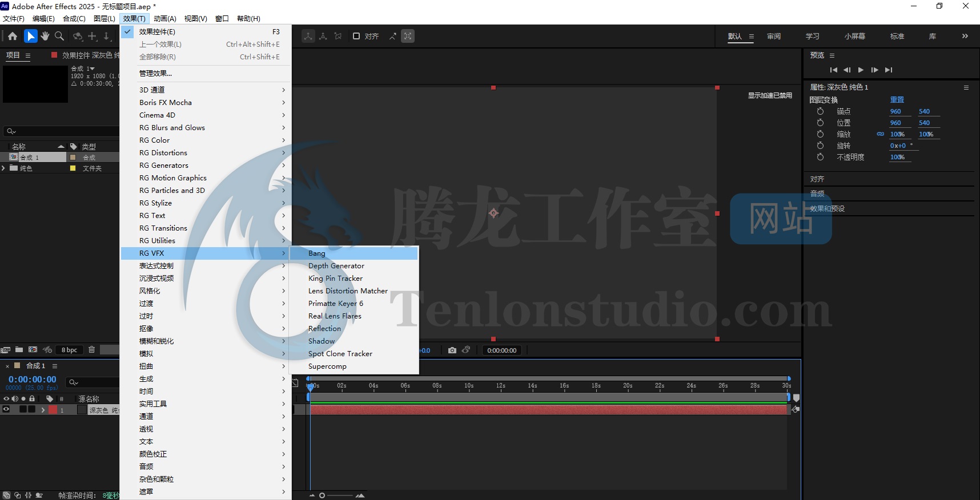
Task: Toggle the lock column header
Action: (32, 398)
